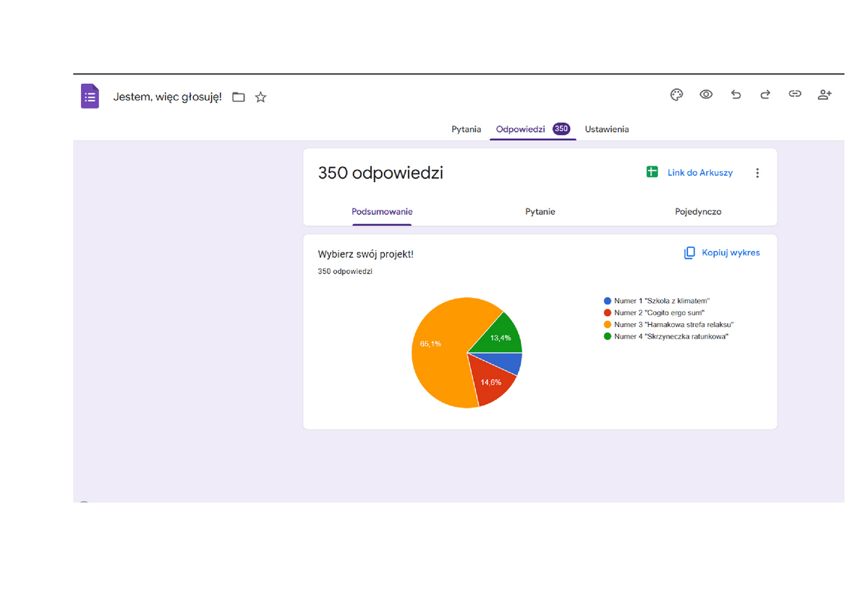868x614 pixels.
Task: Star the form Jestem, więc głosuję!
Action: (261, 97)
